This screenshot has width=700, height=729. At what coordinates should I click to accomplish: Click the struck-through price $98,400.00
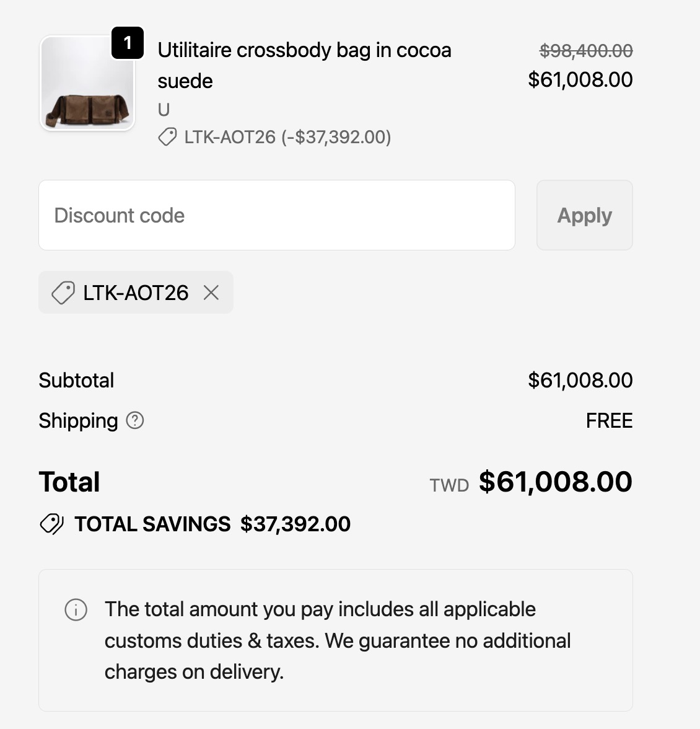[586, 51]
